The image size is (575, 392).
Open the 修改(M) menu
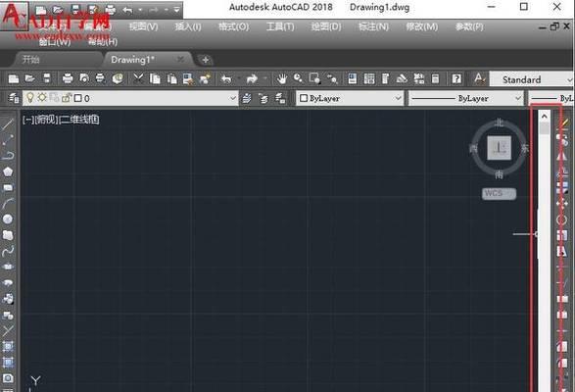(x=422, y=26)
